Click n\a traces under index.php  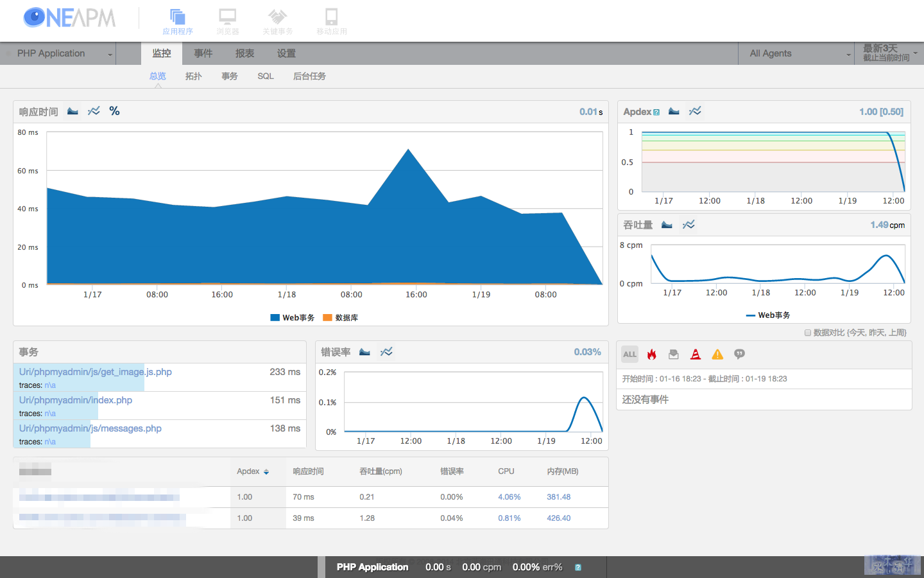pos(50,414)
